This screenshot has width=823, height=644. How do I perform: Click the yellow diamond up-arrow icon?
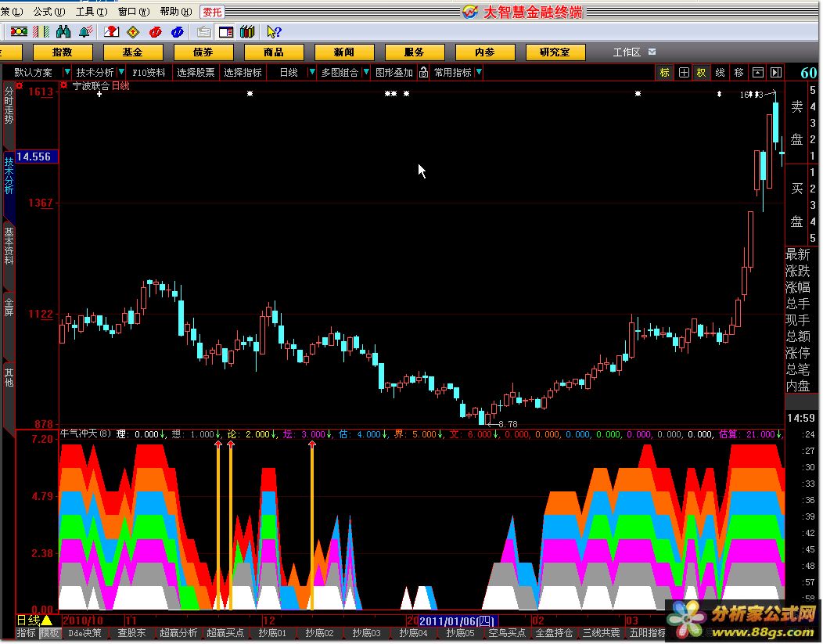tap(133, 32)
